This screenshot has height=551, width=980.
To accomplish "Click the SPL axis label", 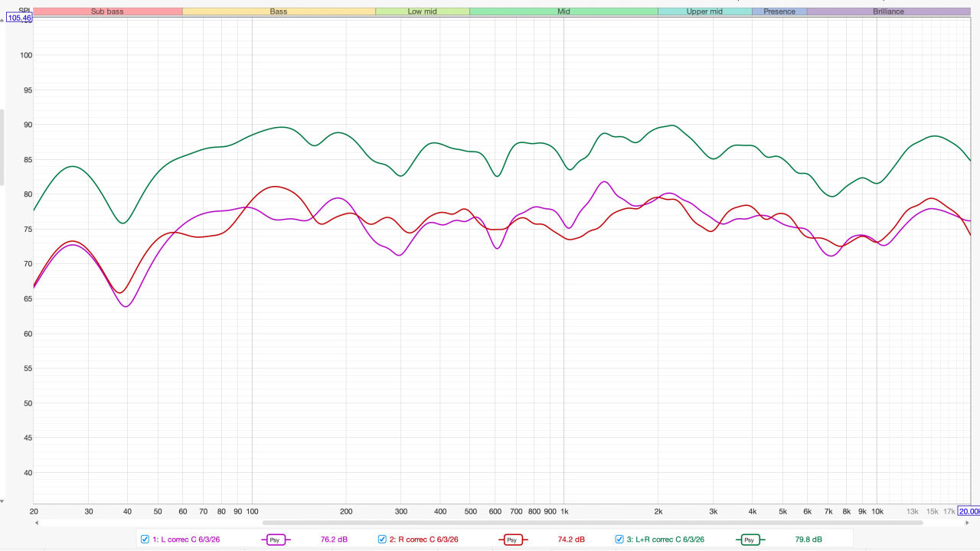I will coord(24,10).
